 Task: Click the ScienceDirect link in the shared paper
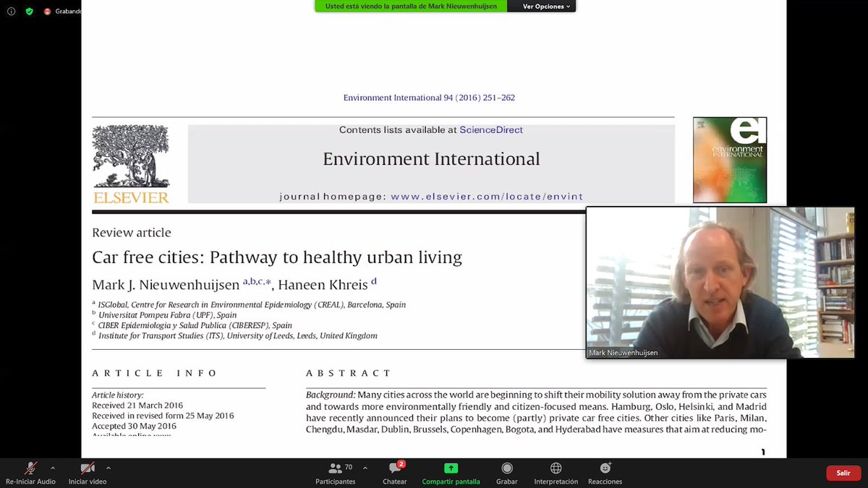coord(490,130)
